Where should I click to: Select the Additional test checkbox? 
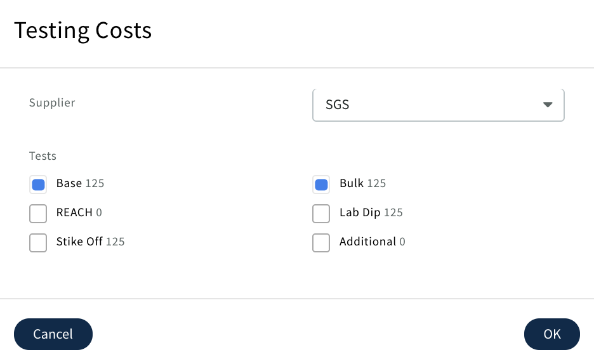coord(321,243)
